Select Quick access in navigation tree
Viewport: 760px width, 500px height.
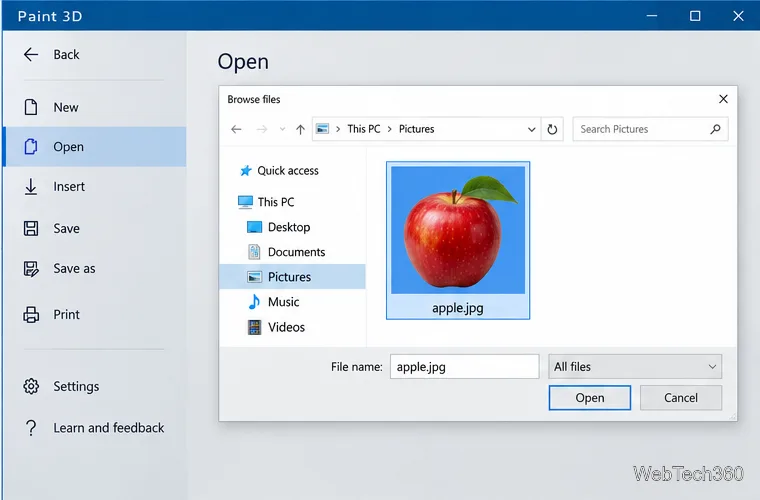click(288, 171)
